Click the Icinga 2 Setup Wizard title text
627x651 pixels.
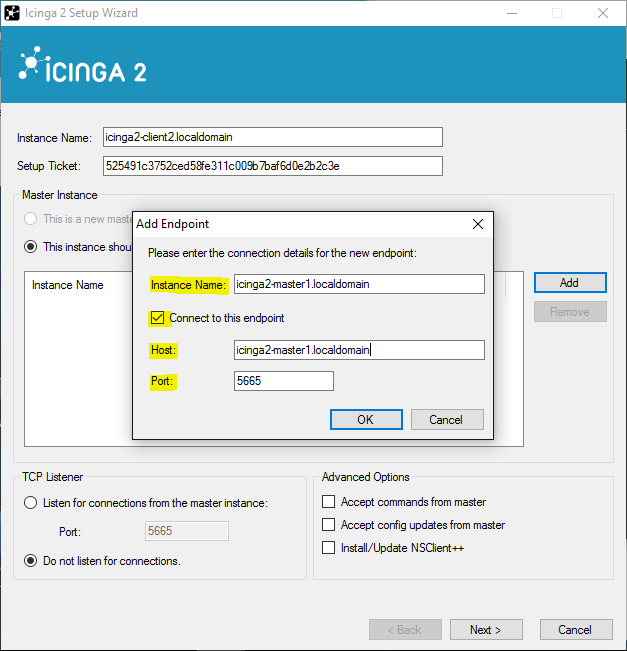[x=81, y=13]
